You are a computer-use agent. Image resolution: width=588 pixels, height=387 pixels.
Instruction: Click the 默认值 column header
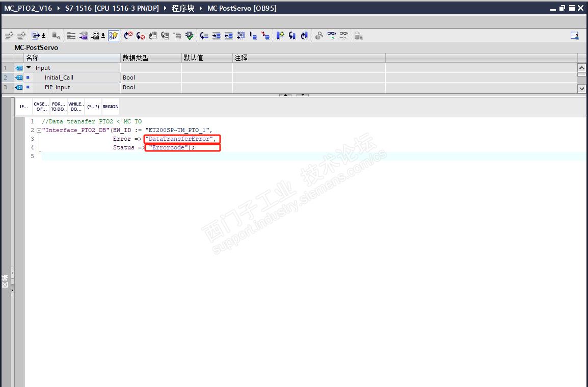(207, 58)
